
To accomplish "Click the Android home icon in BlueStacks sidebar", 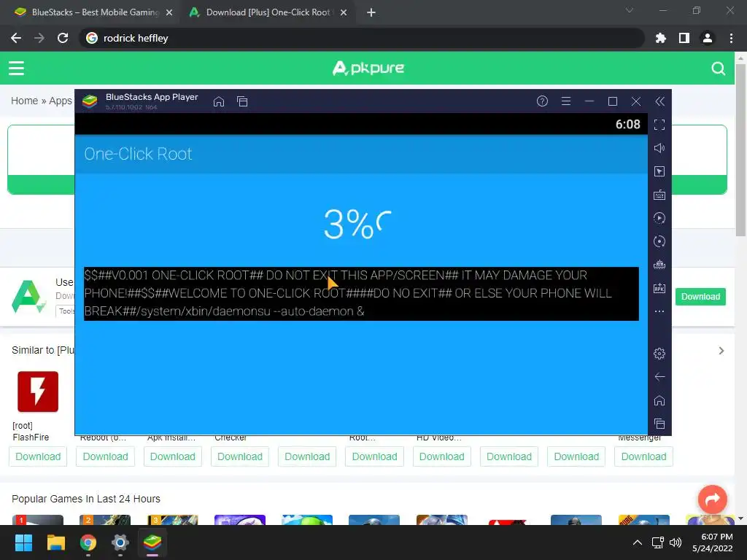I will coord(659,400).
